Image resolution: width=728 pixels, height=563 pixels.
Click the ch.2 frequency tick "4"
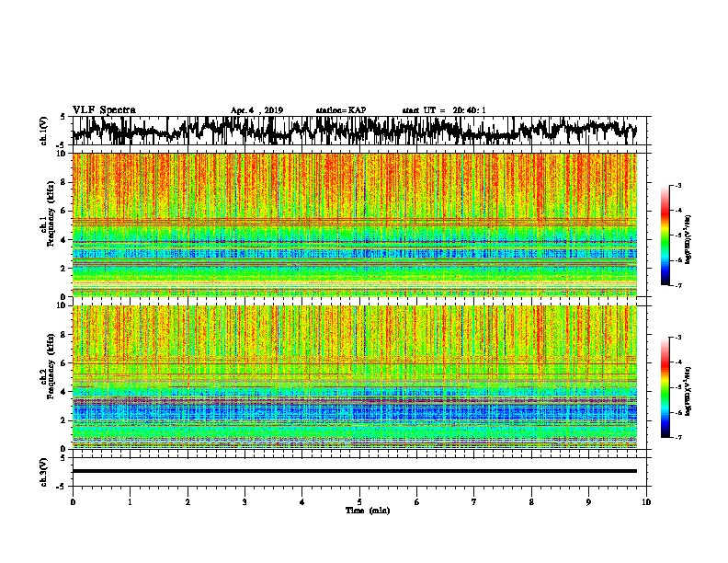click(x=63, y=392)
